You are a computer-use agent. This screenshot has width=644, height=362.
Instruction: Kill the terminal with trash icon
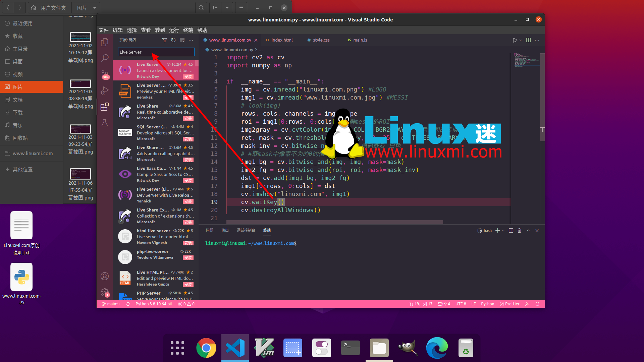point(520,231)
